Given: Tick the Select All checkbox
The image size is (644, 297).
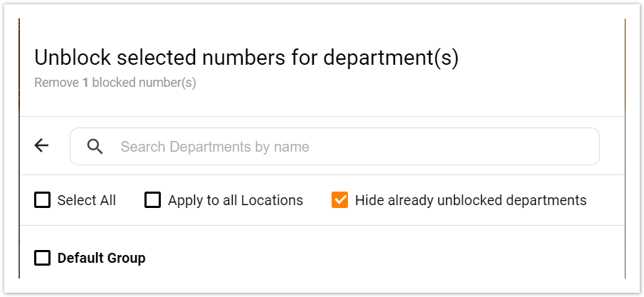Looking at the screenshot, I should point(43,200).
